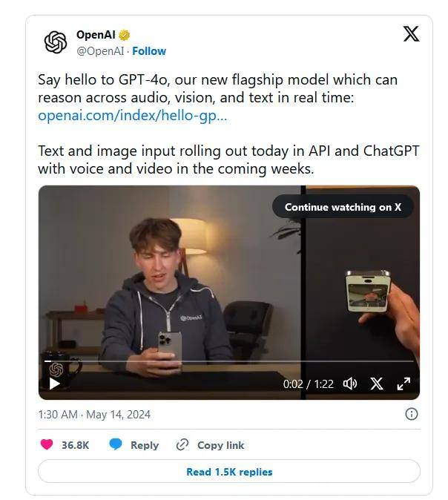448x500 pixels.
Task: Follow the OpenAI account
Action: (149, 51)
